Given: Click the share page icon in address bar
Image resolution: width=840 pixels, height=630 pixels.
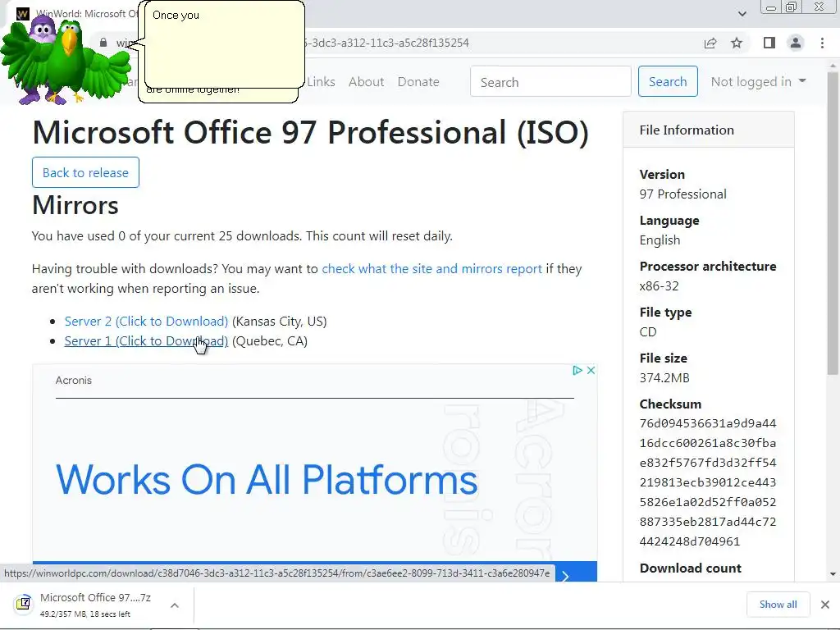Looking at the screenshot, I should 710,43.
